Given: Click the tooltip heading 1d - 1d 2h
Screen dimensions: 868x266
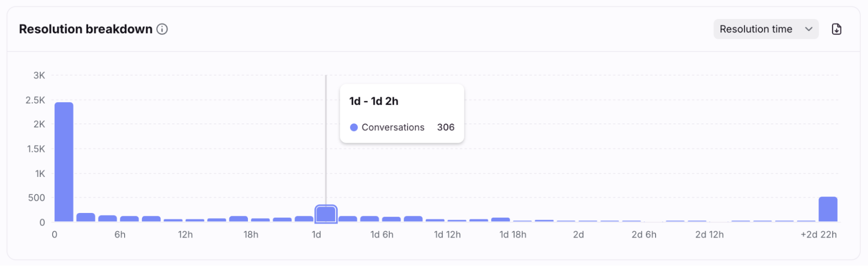Looking at the screenshot, I should (x=373, y=101).
